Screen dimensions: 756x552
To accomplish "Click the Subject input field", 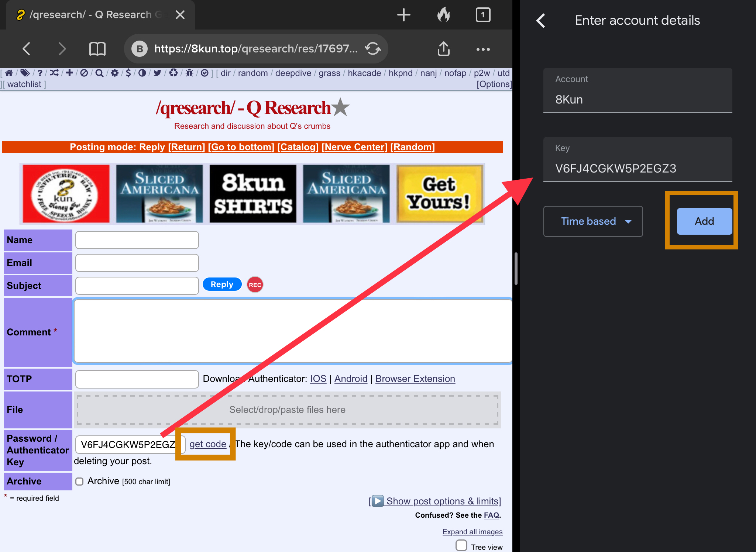I will [x=137, y=286].
